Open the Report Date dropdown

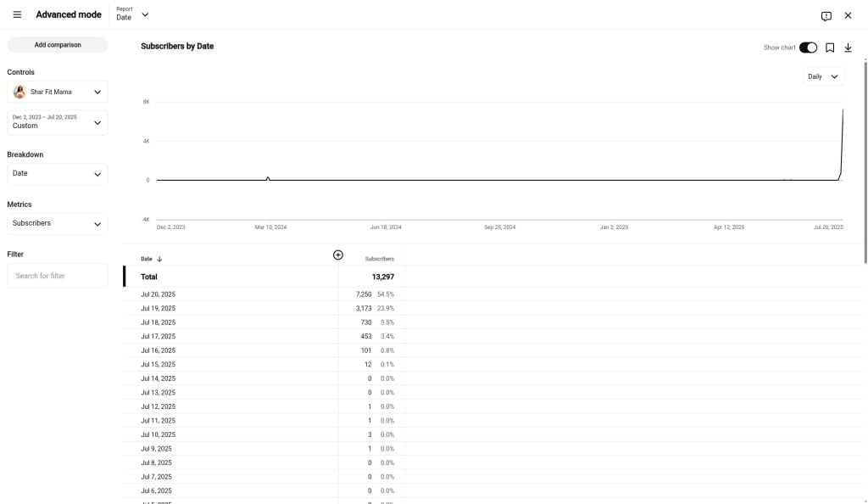133,14
